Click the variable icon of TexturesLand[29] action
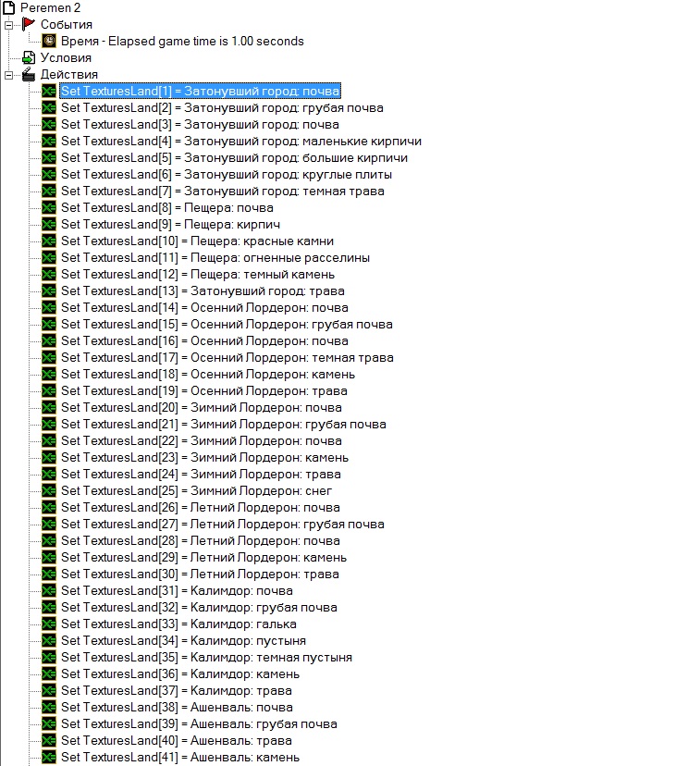The height and width of the screenshot is (766, 700). (49, 558)
